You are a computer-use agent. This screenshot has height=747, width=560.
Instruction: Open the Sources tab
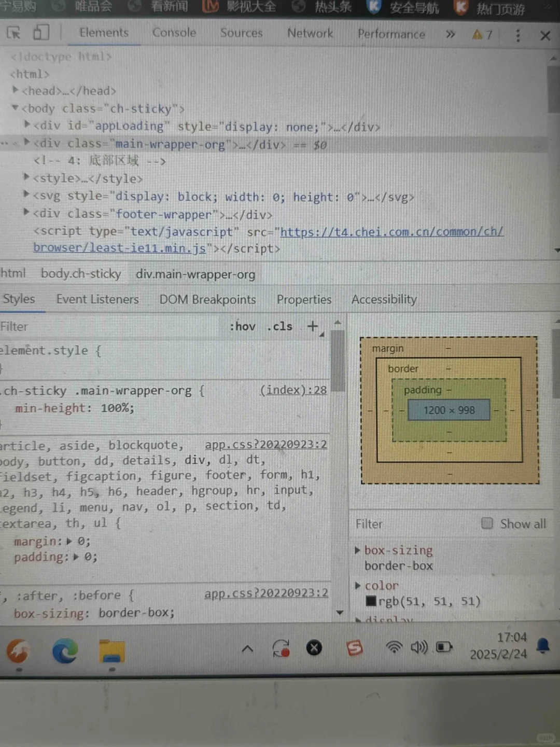(x=242, y=33)
